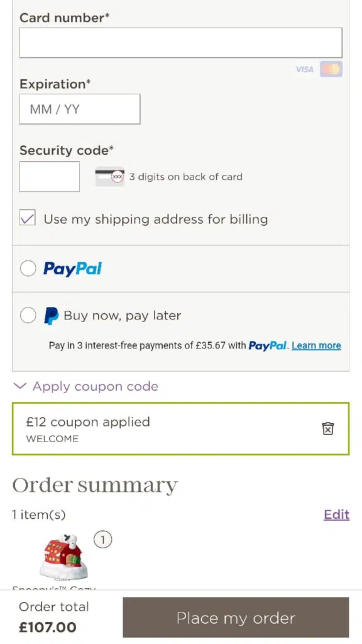Click the quantity badge showing 1 on the product
The width and height of the screenshot is (362, 644).
tap(102, 539)
